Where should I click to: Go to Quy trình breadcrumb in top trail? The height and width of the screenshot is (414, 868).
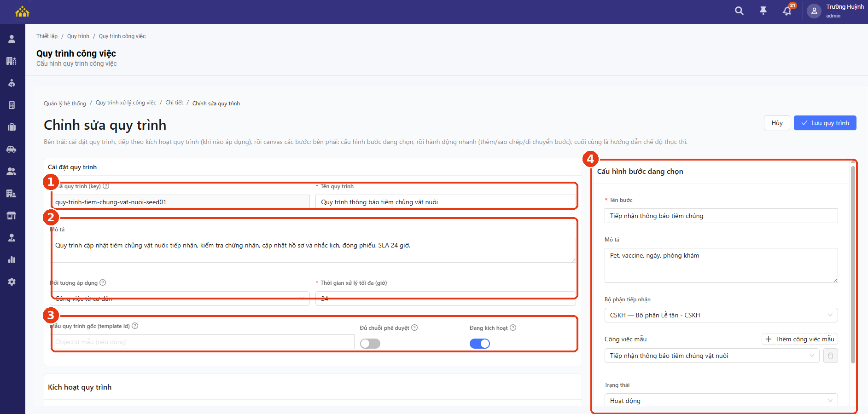pos(78,36)
